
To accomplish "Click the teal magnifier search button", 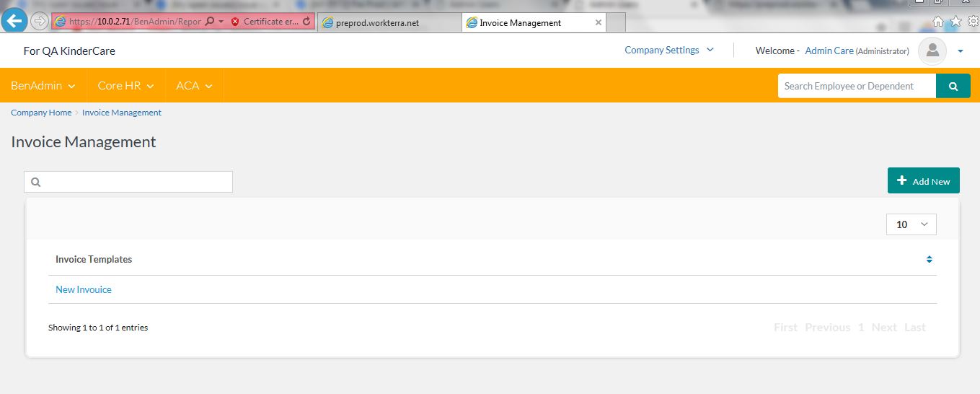I will pos(953,86).
